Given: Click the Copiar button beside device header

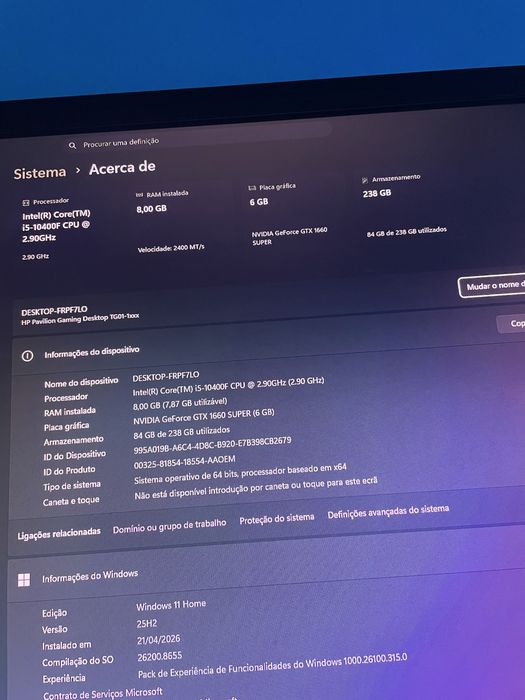Looking at the screenshot, I should [x=512, y=323].
